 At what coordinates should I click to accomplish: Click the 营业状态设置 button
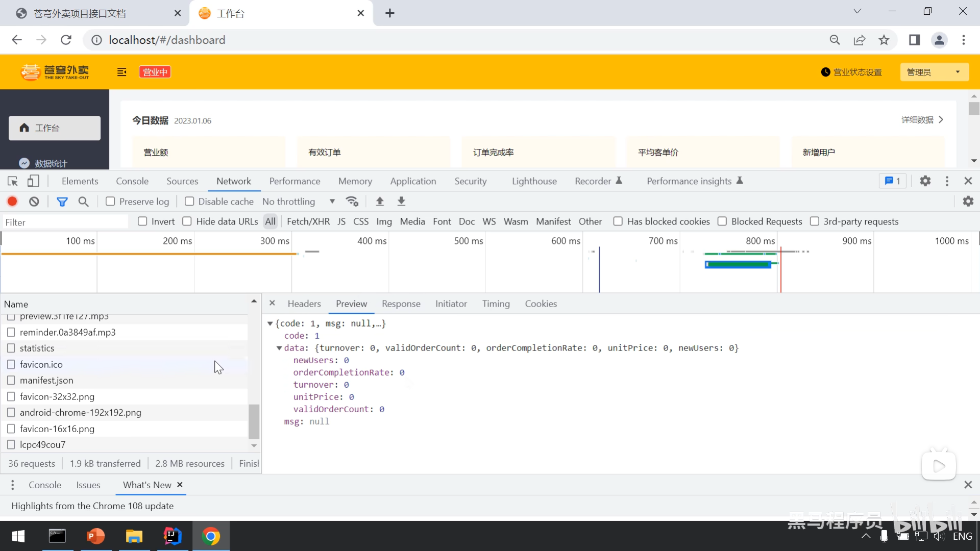point(851,72)
